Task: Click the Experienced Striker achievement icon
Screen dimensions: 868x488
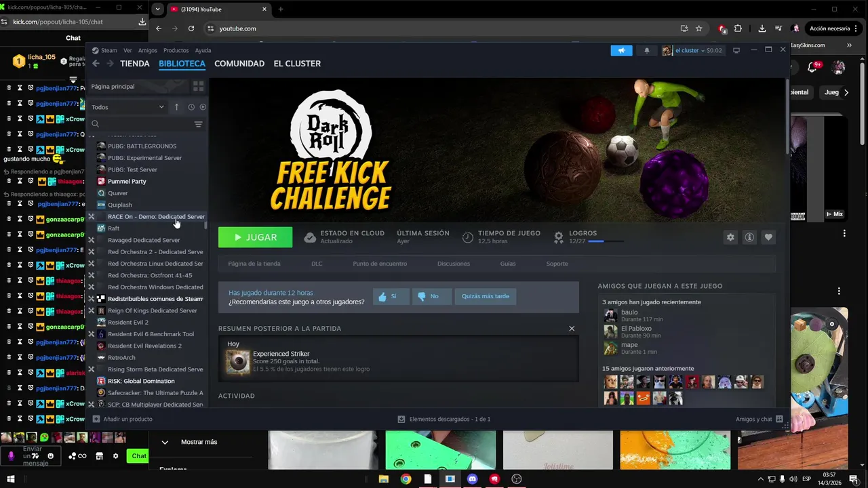Action: click(x=238, y=362)
